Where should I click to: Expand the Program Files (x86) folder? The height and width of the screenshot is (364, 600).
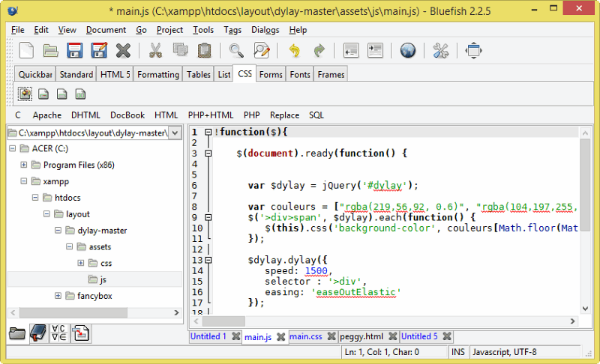click(24, 165)
